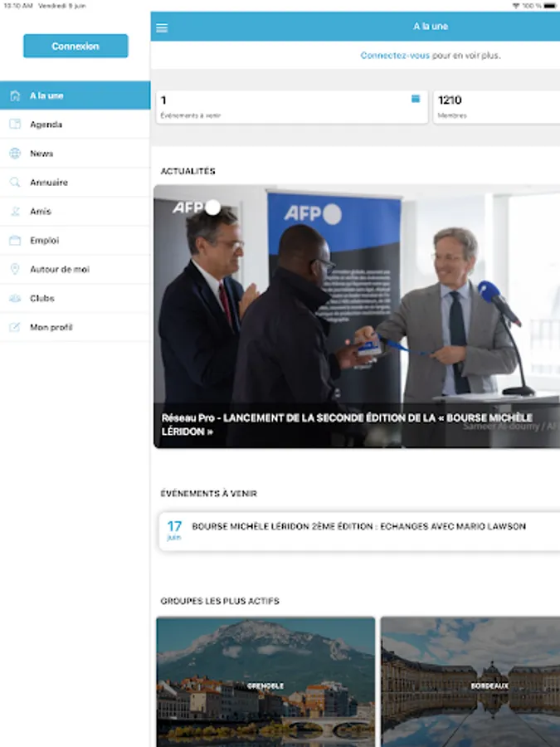Click the A la une header title
Screen dimensions: 560x747
431,27
